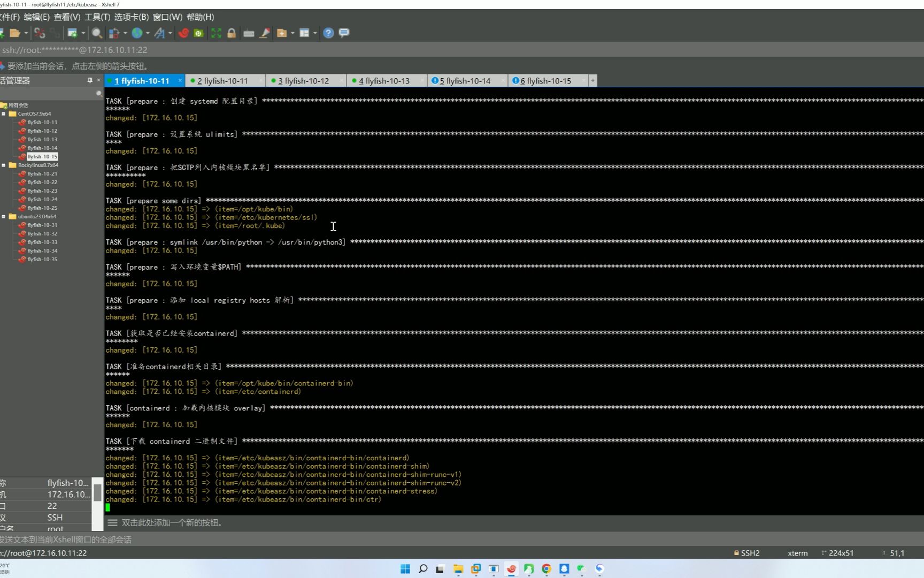The width and height of the screenshot is (924, 578).
Task: Click the Find magnifier toolbar icon
Action: point(97,33)
